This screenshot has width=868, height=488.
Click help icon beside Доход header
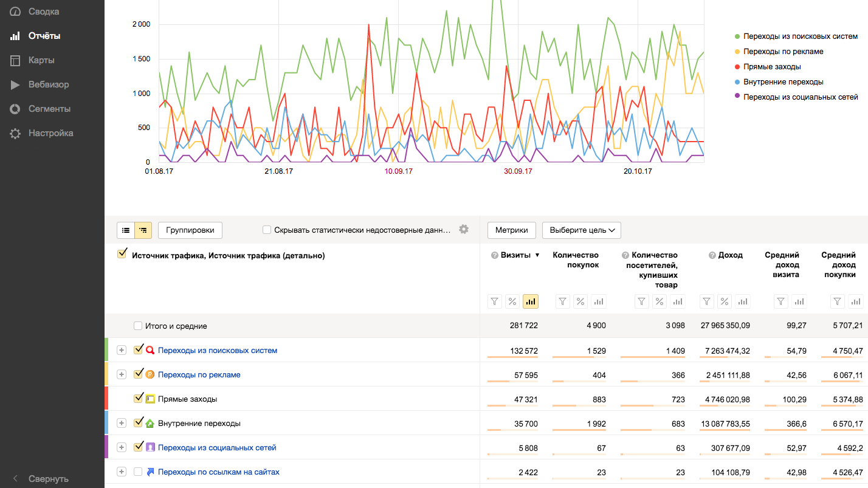(712, 255)
